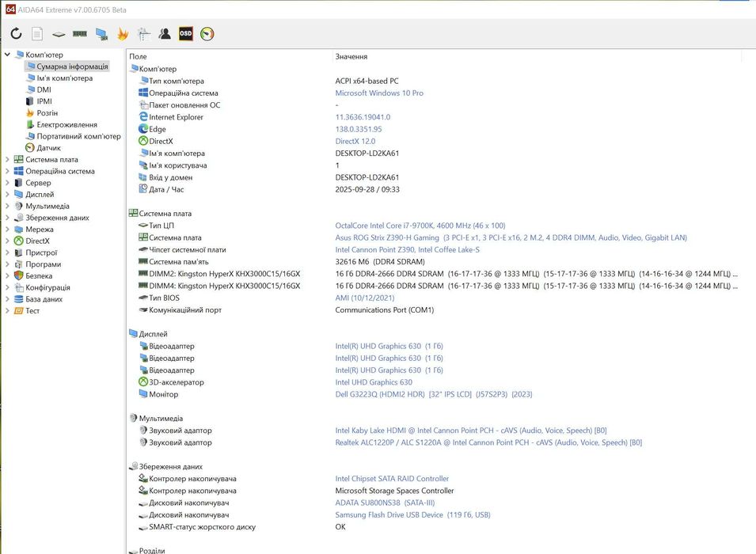Select Сумарна інформація in the tree
This screenshot has width=756, height=554.
[72, 66]
